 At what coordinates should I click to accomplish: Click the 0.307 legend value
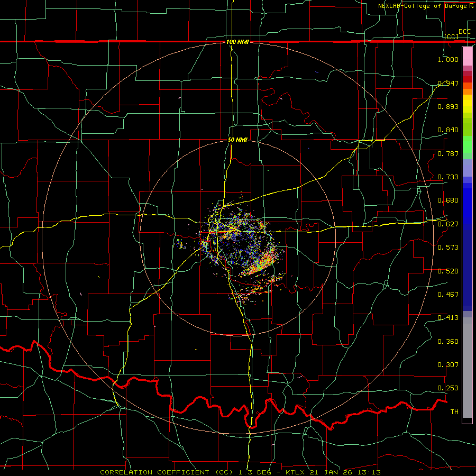pyautogui.click(x=448, y=365)
